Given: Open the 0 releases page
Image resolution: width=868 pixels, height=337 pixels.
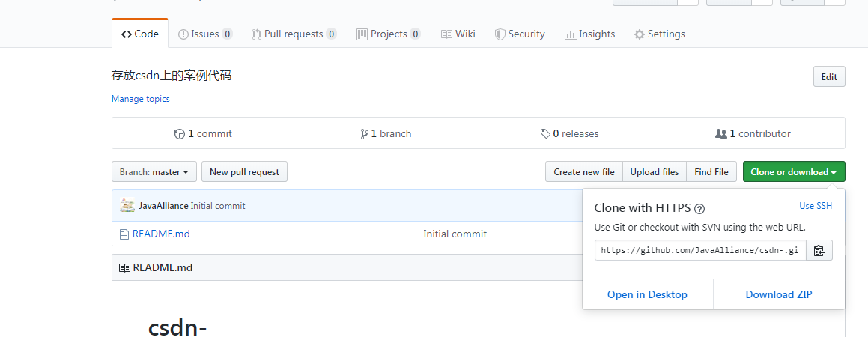Looking at the screenshot, I should point(570,133).
